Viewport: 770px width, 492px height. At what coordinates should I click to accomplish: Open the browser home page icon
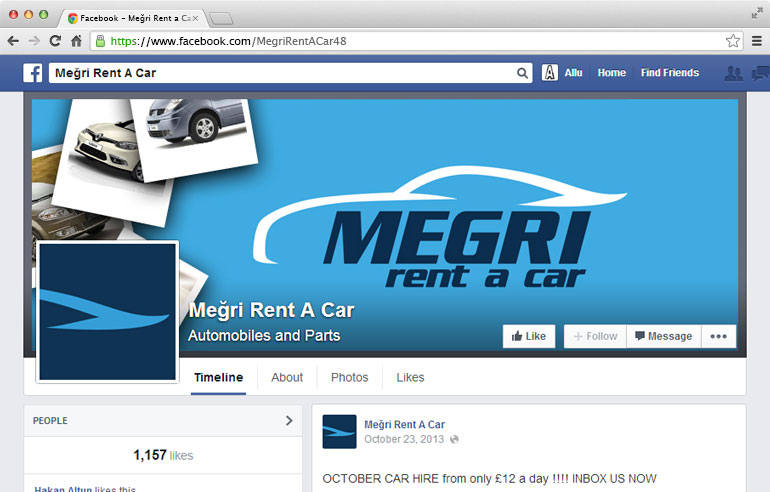[76, 41]
